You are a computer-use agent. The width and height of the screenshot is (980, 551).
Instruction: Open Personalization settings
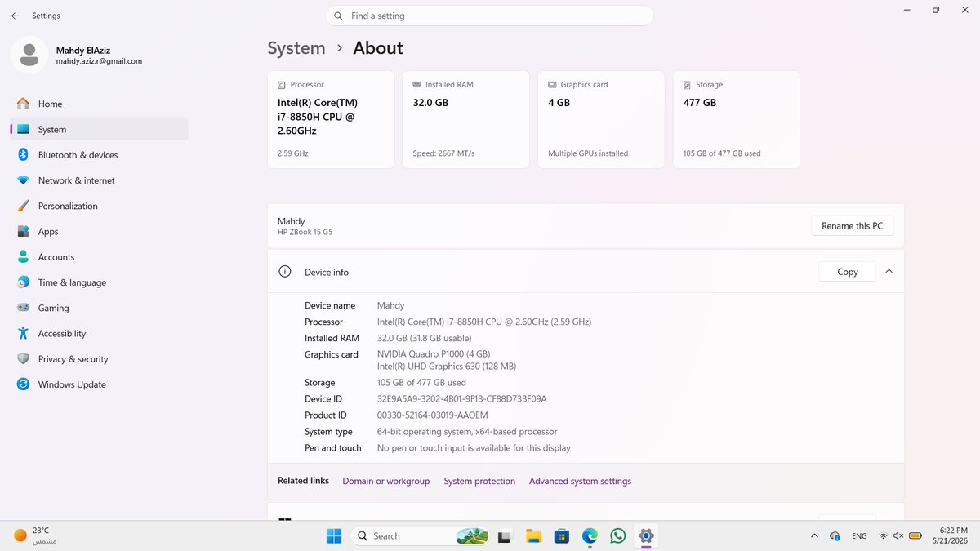pyautogui.click(x=99, y=206)
